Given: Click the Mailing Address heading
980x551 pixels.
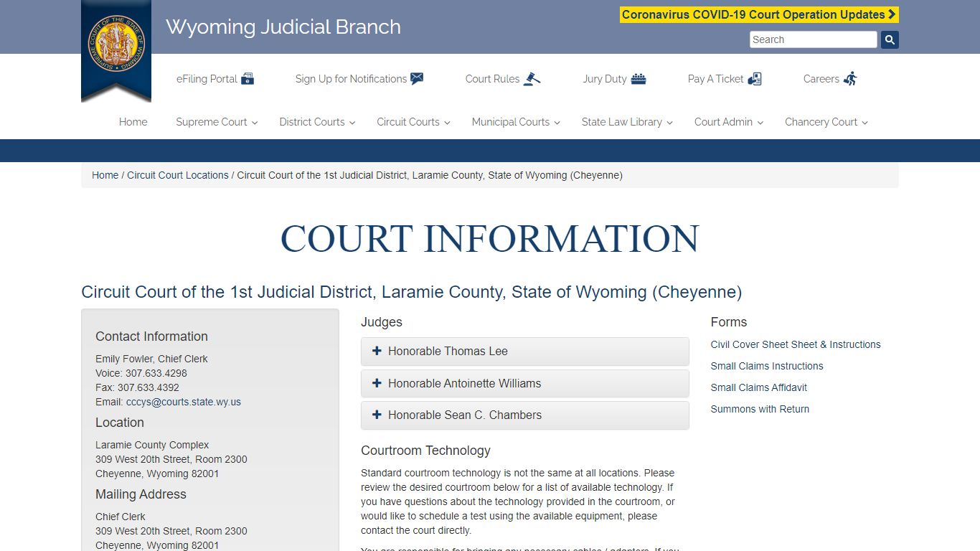Looking at the screenshot, I should [x=141, y=494].
